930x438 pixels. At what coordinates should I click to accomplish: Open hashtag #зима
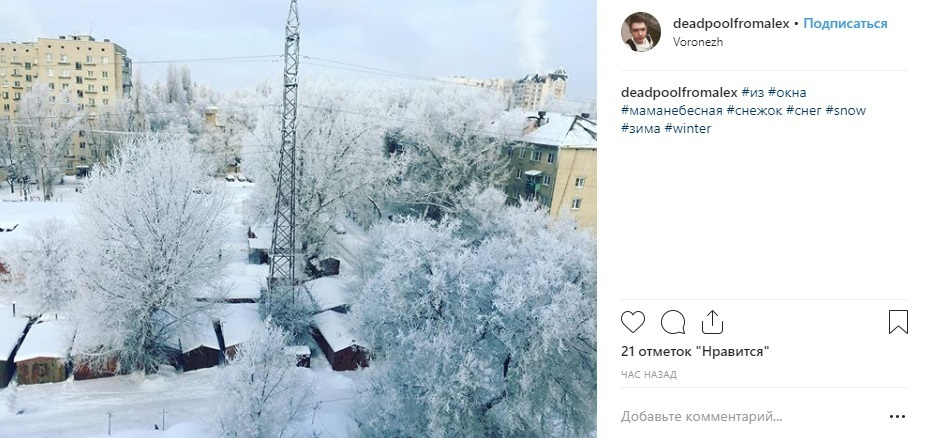point(641,128)
